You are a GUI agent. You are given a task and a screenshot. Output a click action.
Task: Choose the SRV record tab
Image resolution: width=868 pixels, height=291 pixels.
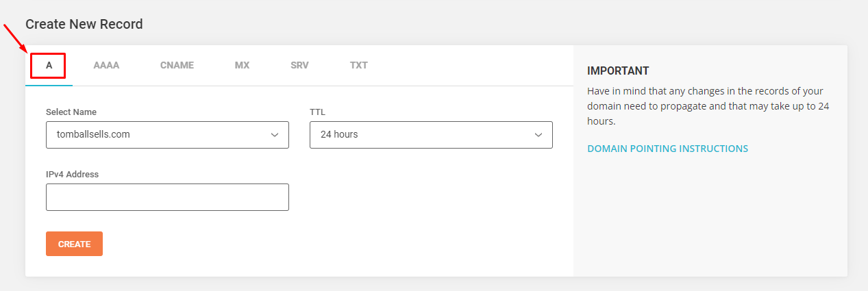point(299,66)
